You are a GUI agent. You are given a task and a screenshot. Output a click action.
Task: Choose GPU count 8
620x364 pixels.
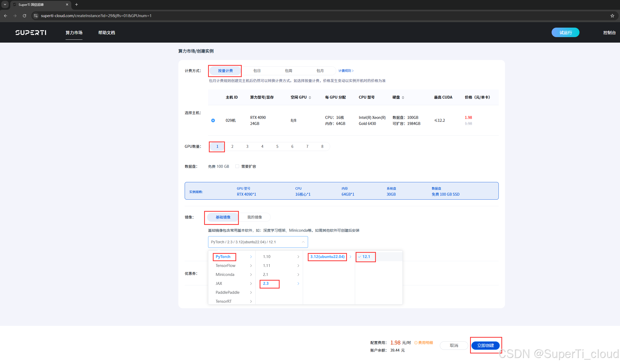tap(322, 146)
